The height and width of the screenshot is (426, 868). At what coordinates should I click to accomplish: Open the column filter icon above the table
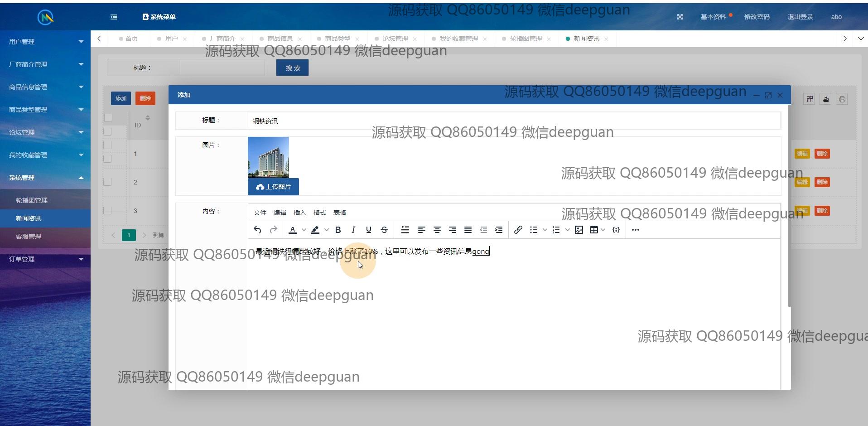[810, 99]
